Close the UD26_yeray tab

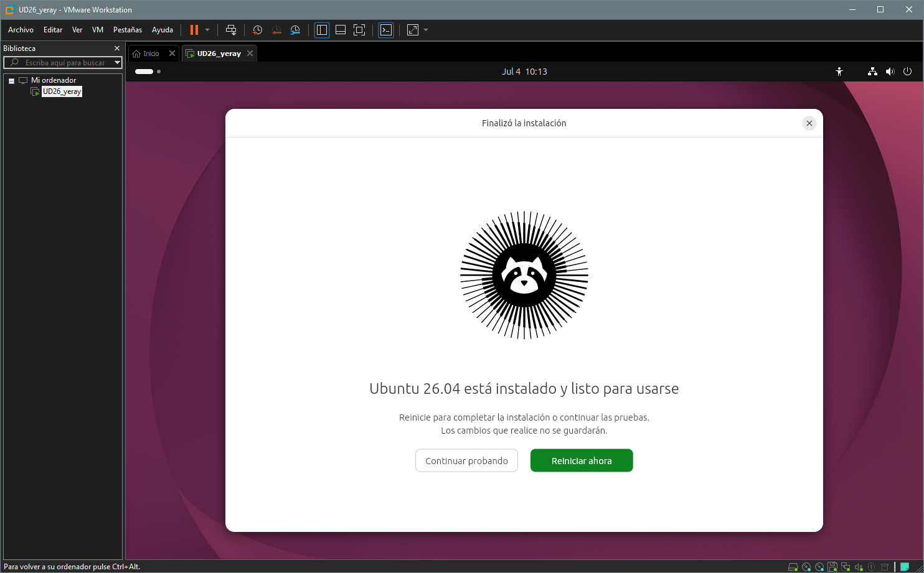(250, 54)
